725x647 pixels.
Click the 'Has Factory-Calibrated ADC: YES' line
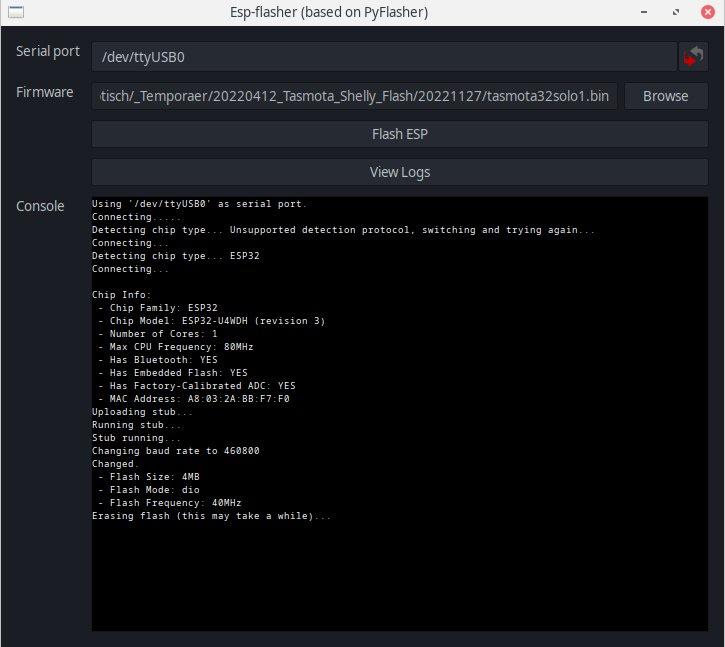(x=197, y=386)
